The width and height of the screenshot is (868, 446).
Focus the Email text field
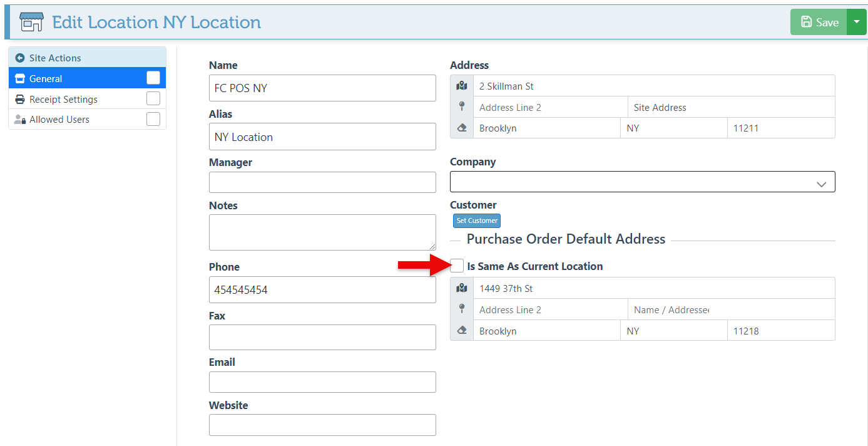pyautogui.click(x=322, y=382)
